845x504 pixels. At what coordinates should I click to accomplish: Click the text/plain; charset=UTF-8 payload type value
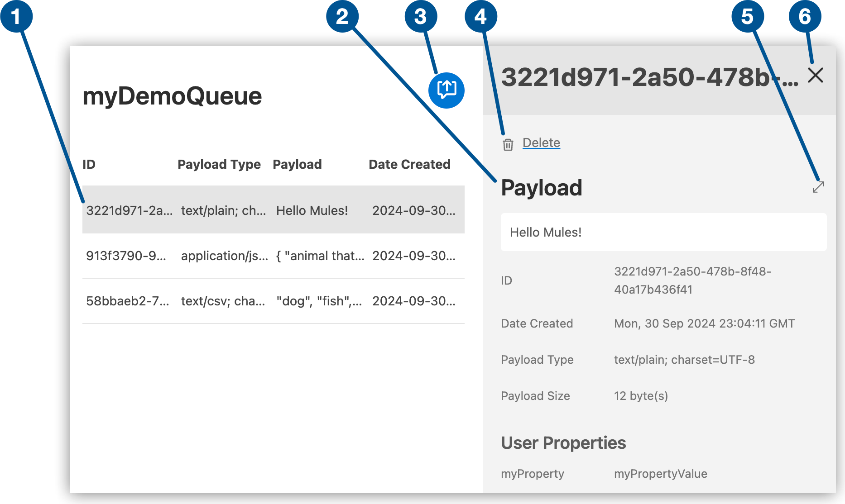(684, 360)
